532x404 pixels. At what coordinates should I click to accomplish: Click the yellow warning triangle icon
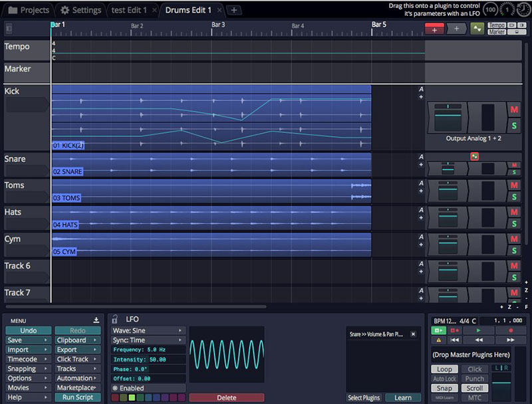pyautogui.click(x=439, y=340)
